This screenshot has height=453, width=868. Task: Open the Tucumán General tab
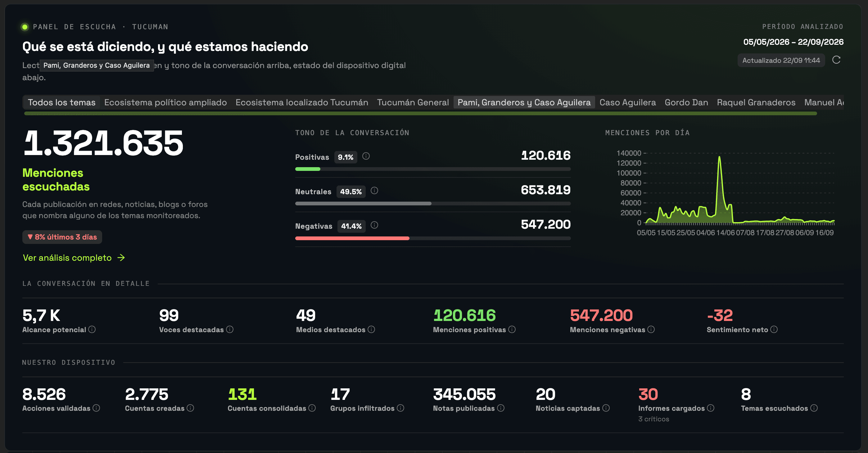point(413,102)
